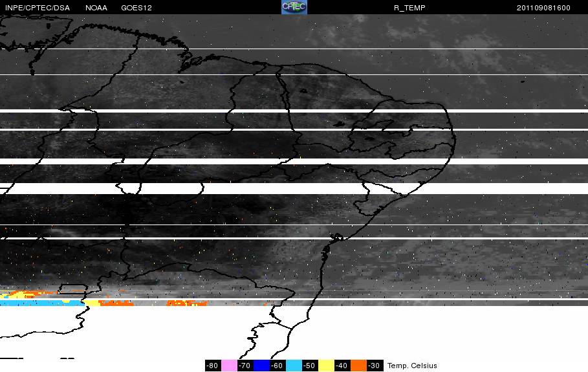Select the yellow -50 color swatch
Viewport: 588px width, 372px height.
(326, 366)
